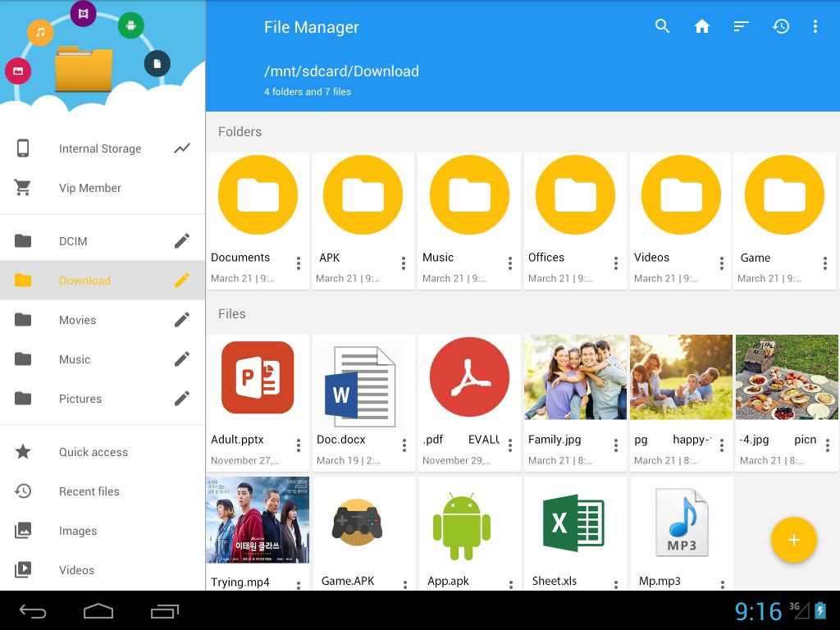Click the Recent files clock icon

pos(23,491)
